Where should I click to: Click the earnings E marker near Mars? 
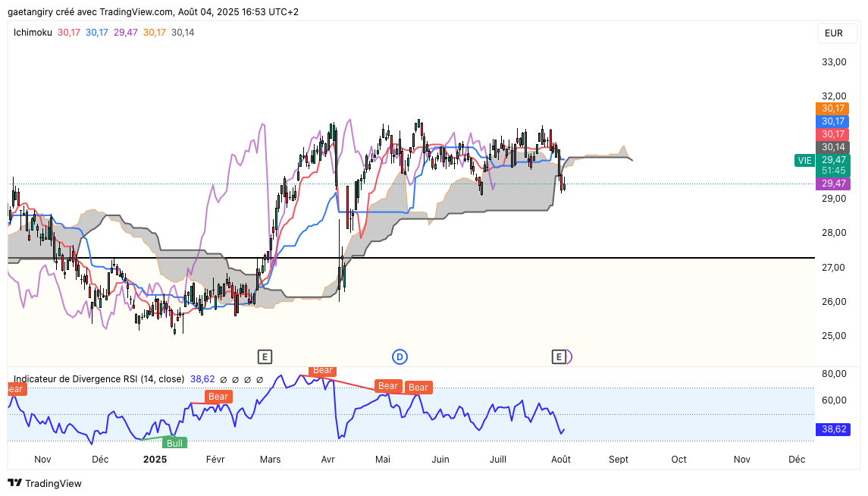click(x=265, y=357)
